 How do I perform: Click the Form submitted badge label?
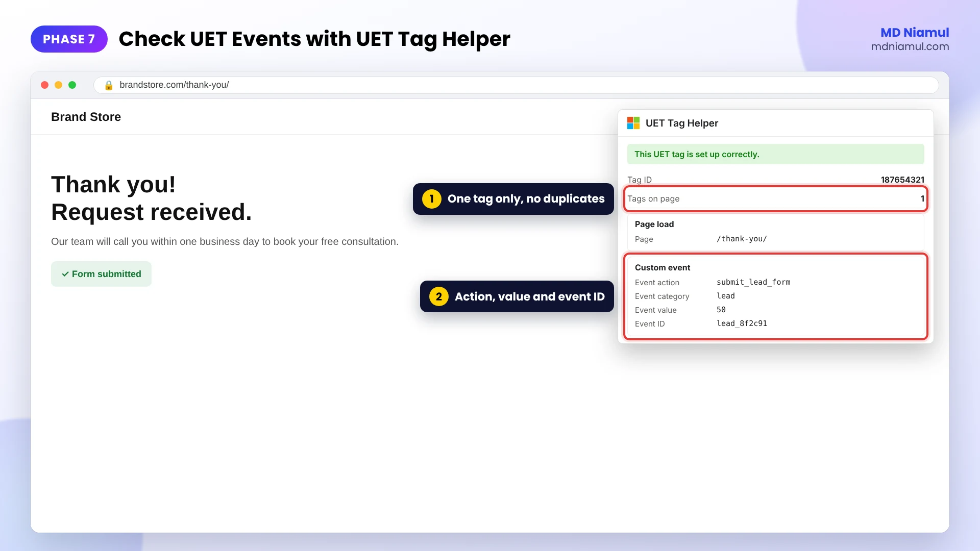106,274
